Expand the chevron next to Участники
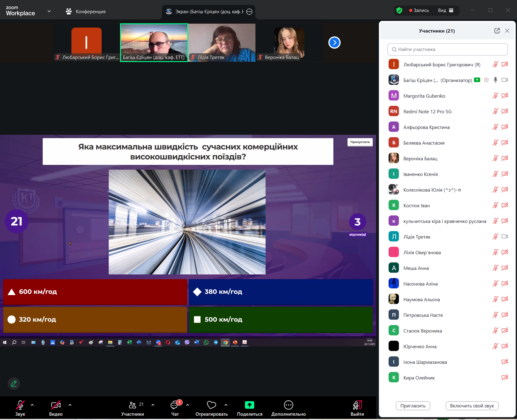 pos(153,405)
